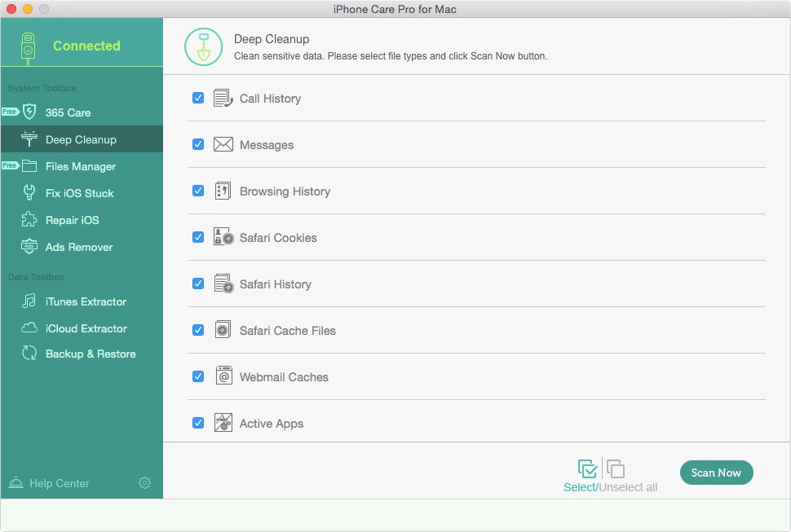The height and width of the screenshot is (532, 791).
Task: Disable the Webmail Caches checkbox
Action: tap(198, 376)
